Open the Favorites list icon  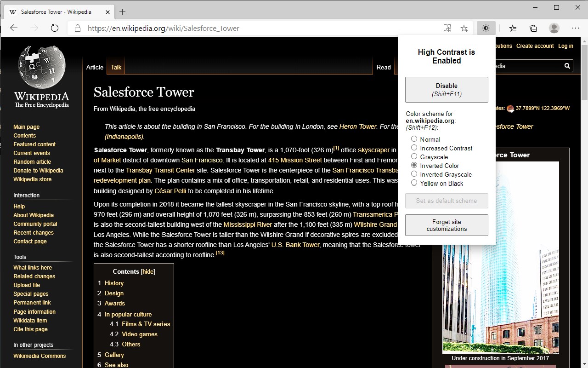click(x=513, y=28)
